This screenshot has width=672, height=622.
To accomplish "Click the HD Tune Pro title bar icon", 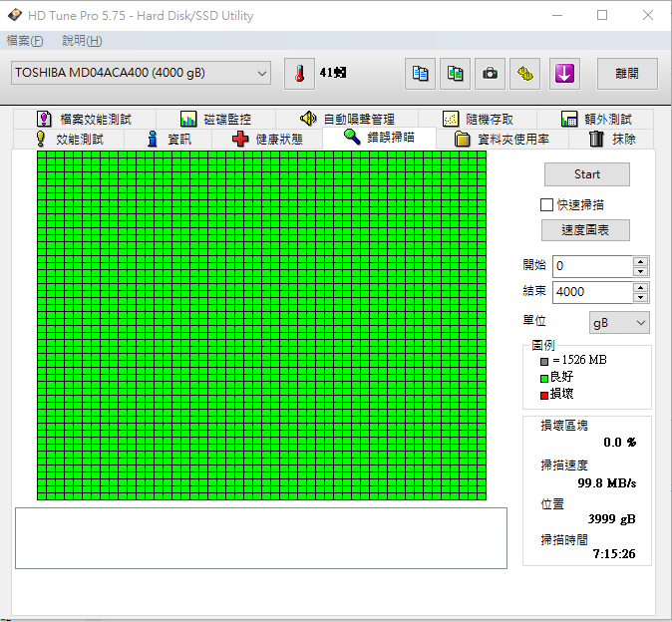I will point(15,15).
